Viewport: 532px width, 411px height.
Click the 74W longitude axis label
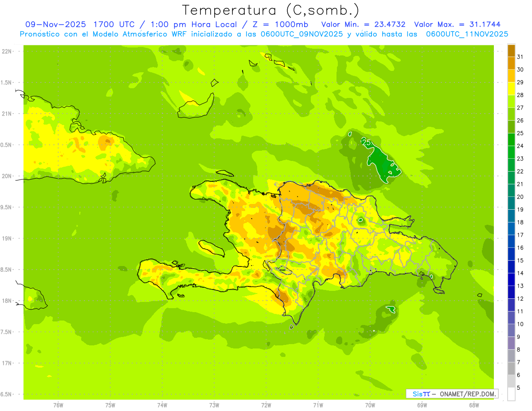[x=162, y=405]
